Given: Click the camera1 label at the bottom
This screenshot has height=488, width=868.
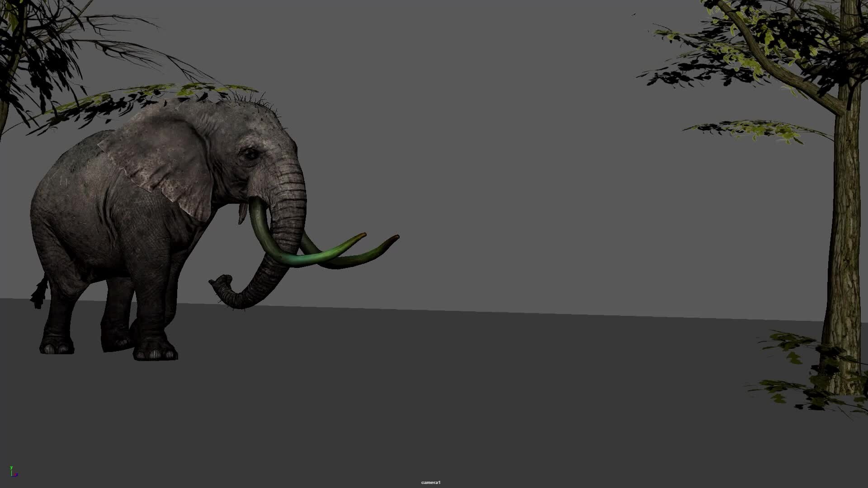Looking at the screenshot, I should (x=429, y=482).
